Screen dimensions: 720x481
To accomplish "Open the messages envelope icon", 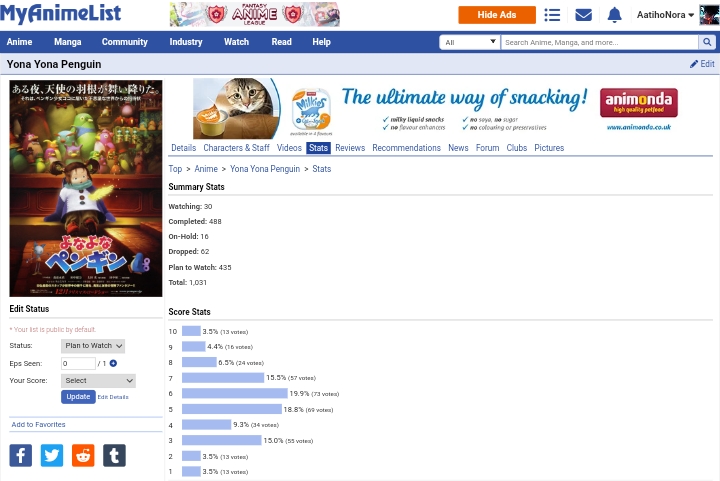I will 583,15.
